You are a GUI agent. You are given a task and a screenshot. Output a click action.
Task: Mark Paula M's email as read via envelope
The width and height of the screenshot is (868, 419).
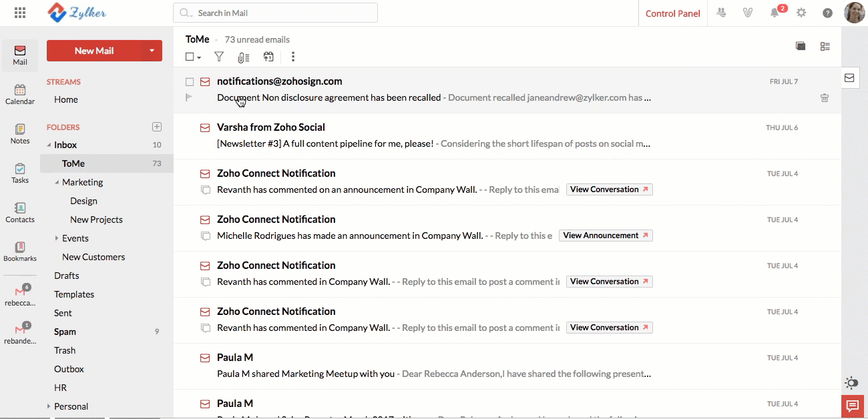(205, 358)
